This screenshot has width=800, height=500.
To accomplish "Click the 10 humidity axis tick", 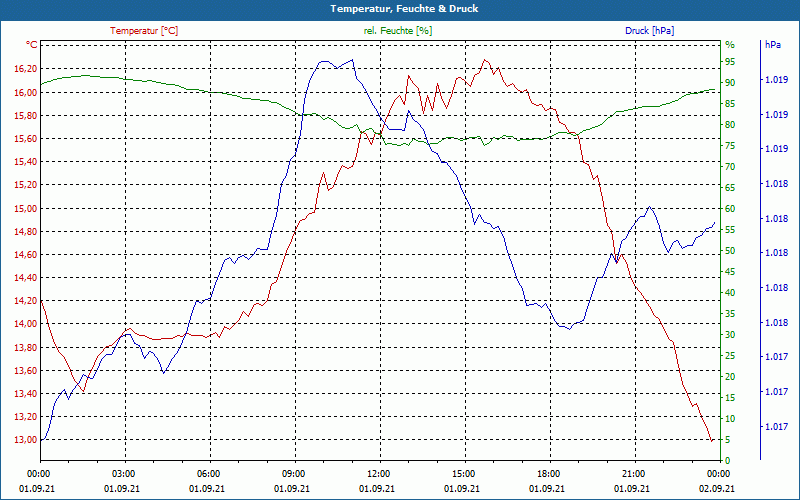I will pyautogui.click(x=730, y=419).
